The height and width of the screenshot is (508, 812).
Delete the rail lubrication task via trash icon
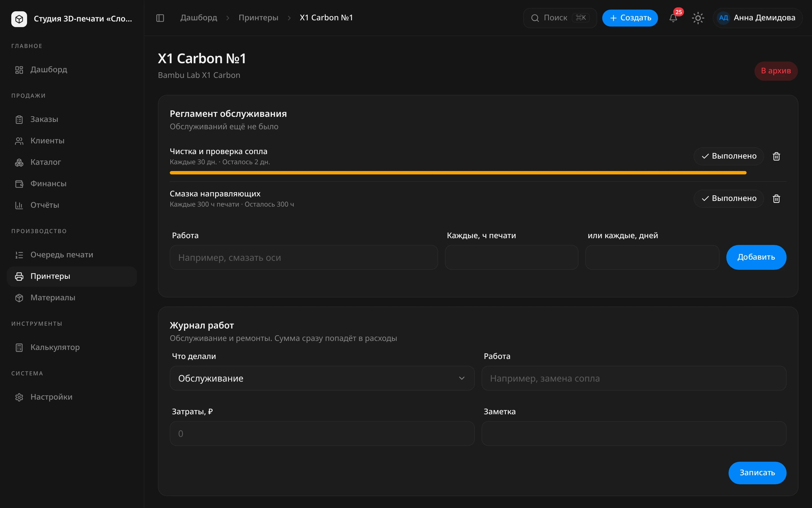[776, 199]
